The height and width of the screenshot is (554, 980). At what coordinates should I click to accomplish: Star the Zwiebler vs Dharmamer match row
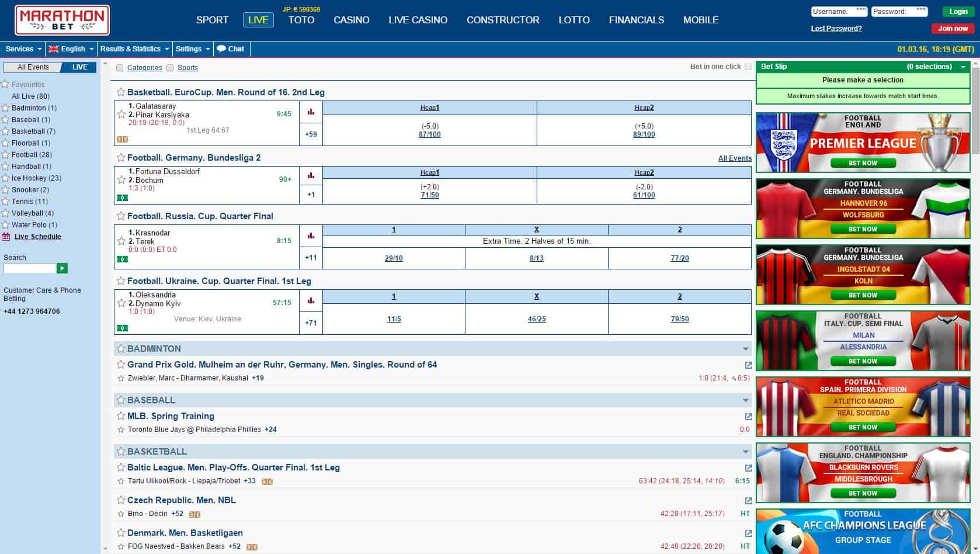[x=121, y=378]
